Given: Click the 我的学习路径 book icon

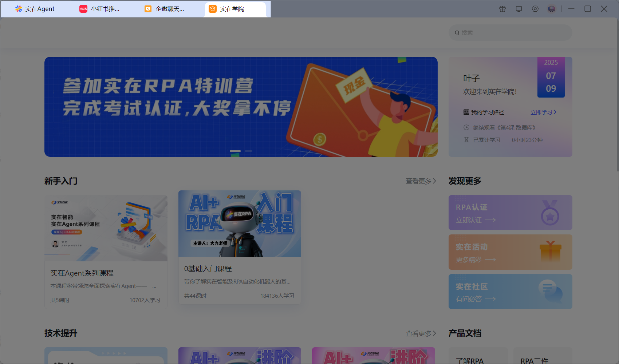Looking at the screenshot, I should (x=466, y=112).
